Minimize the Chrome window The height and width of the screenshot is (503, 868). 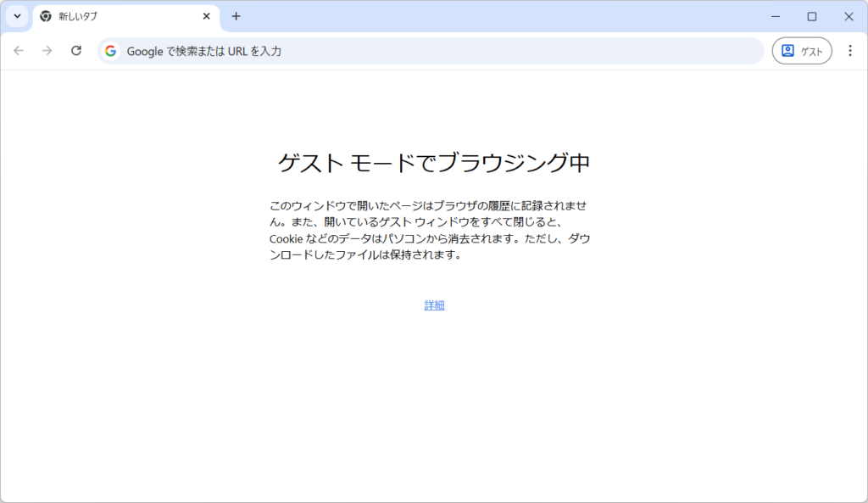click(776, 16)
